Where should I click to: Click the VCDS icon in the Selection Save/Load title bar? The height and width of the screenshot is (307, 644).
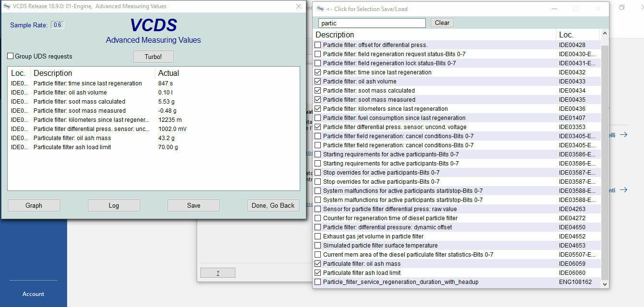319,9
